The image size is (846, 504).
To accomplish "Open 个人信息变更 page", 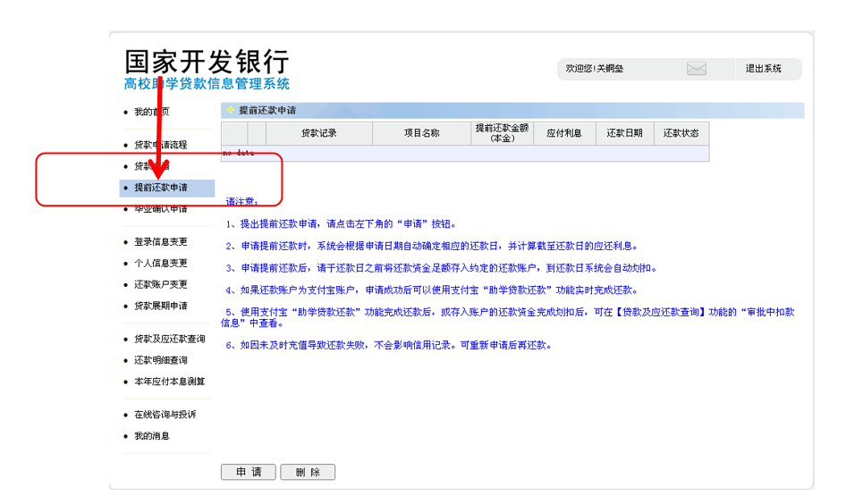I will pos(161,263).
